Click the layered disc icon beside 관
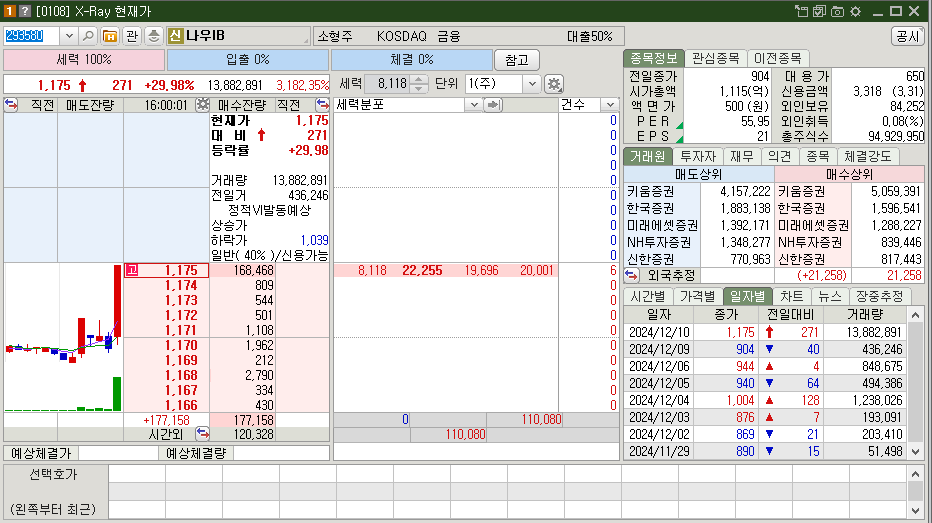The width and height of the screenshot is (932, 523). click(153, 36)
